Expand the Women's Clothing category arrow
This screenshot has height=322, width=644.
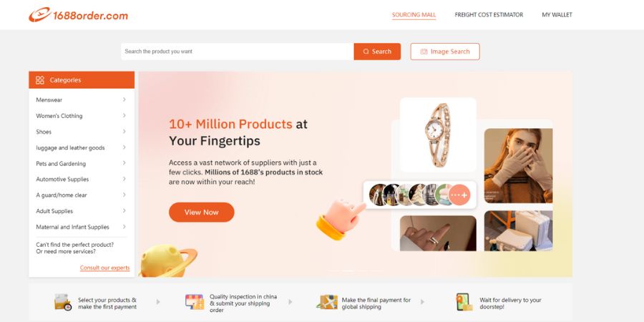pos(124,116)
